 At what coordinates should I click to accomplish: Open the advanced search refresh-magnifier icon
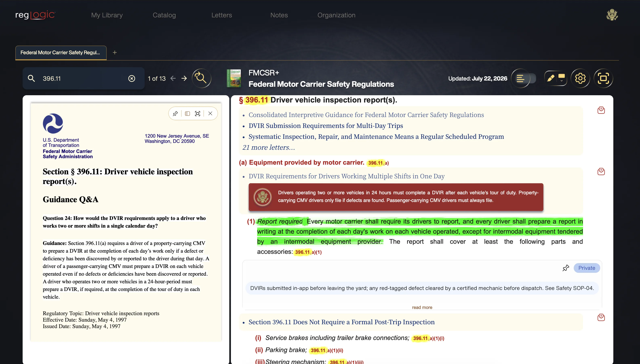(x=201, y=78)
